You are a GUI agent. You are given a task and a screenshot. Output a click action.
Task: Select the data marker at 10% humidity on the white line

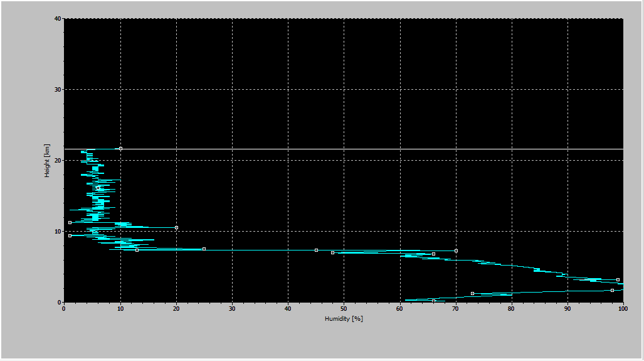coord(120,148)
